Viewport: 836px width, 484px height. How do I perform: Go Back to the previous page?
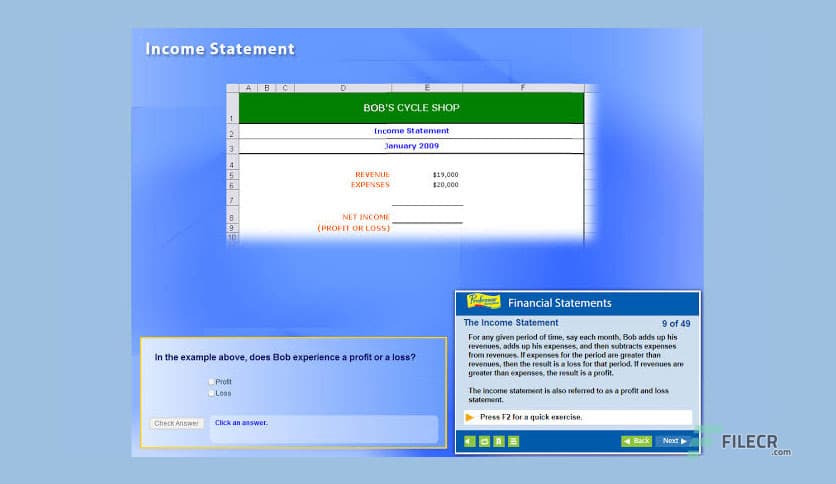tap(637, 441)
